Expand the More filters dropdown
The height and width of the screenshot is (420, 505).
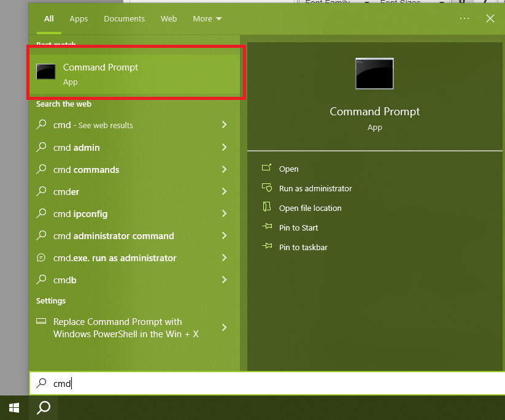(x=207, y=18)
